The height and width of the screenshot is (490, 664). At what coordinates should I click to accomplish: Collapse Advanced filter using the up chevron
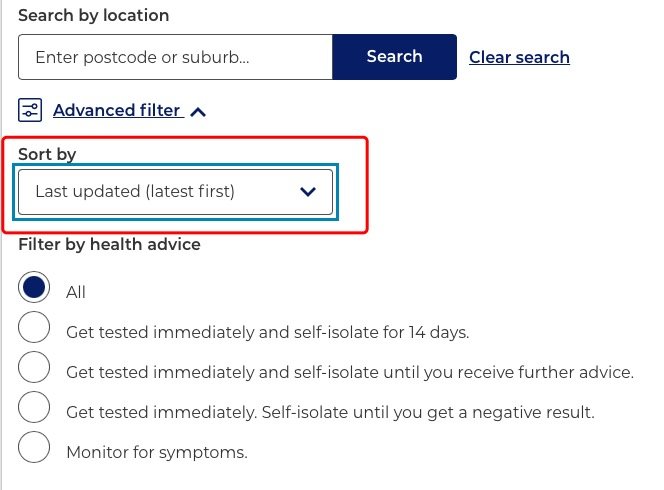(x=198, y=112)
